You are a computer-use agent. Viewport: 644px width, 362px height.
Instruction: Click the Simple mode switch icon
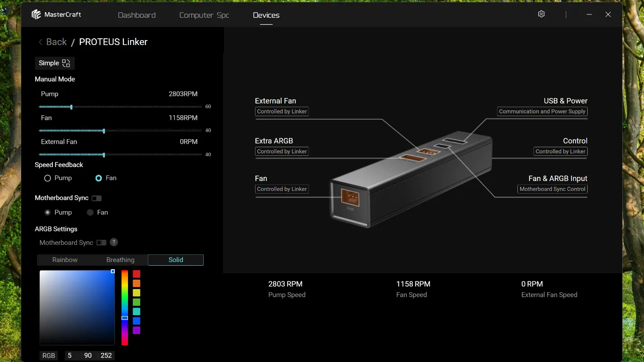click(x=66, y=63)
